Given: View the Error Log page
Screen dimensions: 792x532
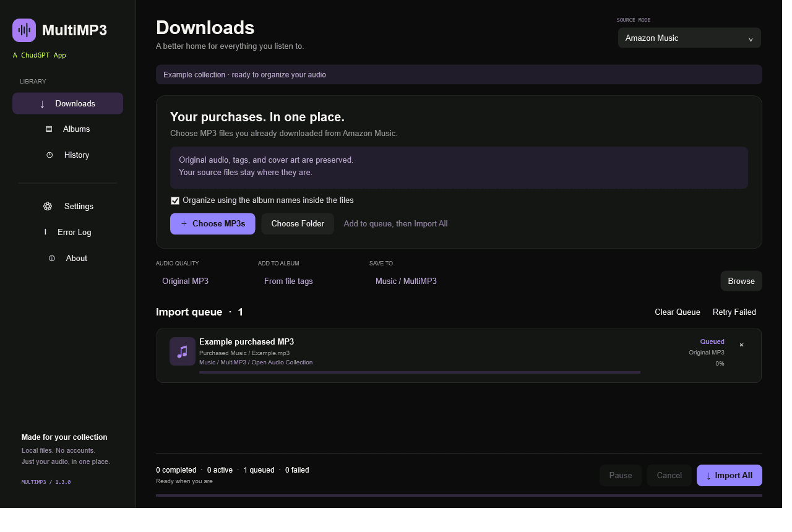Looking at the screenshot, I should coord(68,233).
